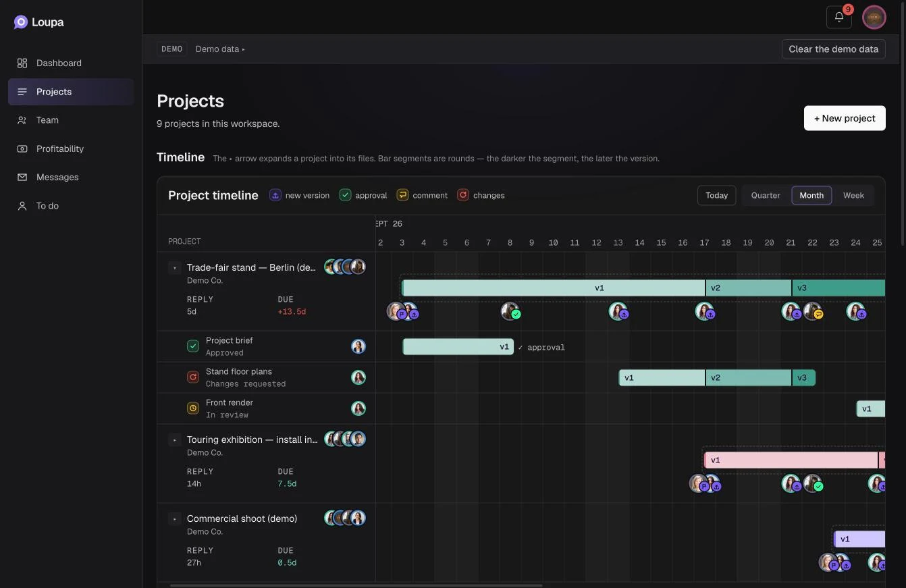This screenshot has width=906, height=588.
Task: Click the DEMO badge in the top bar
Action: click(172, 49)
